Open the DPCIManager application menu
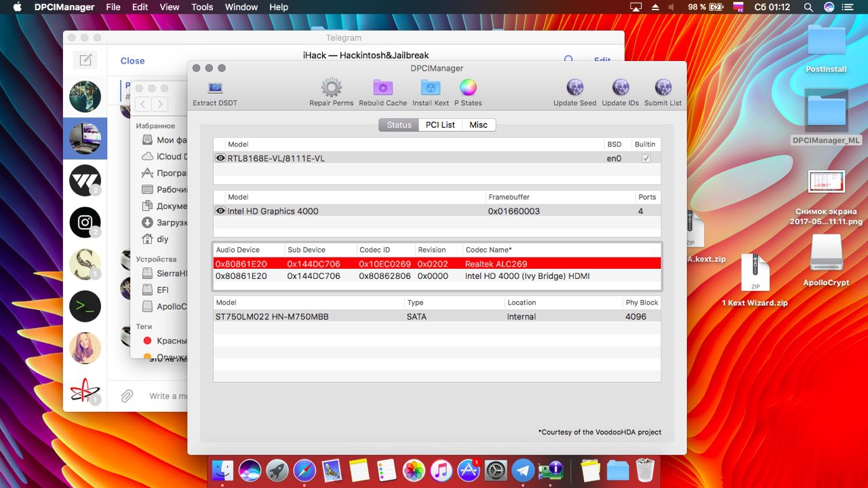 click(63, 7)
